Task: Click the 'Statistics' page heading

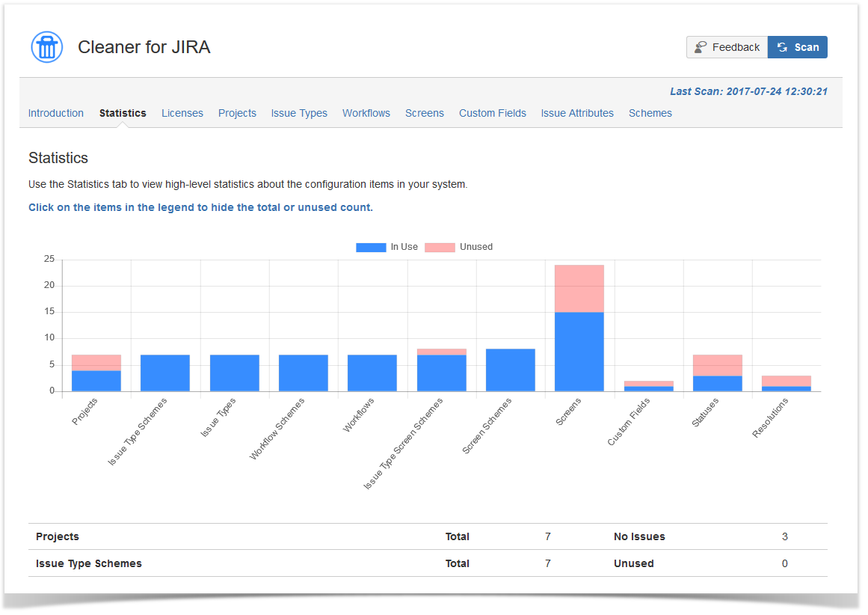Action: (x=58, y=158)
